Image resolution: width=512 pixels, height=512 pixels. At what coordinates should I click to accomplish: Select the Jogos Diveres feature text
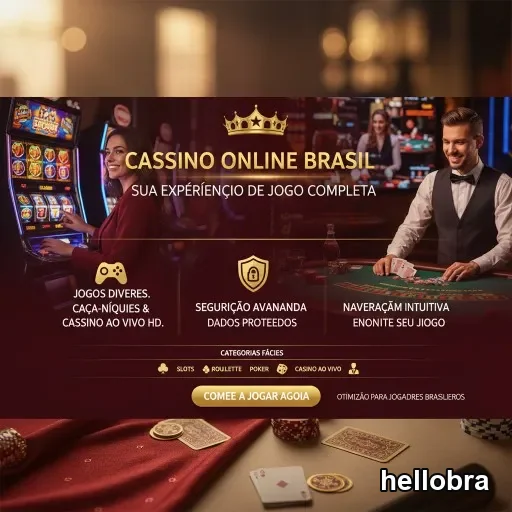point(113,308)
